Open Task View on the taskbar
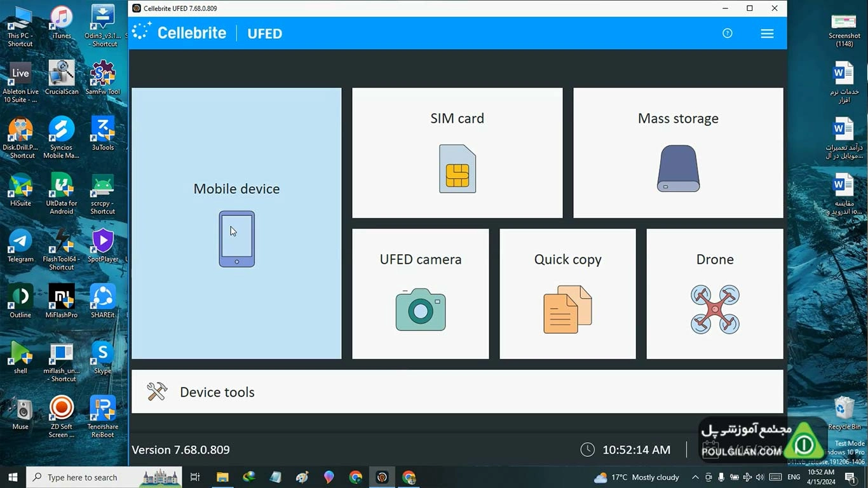Image resolution: width=868 pixels, height=488 pixels. coord(195,477)
